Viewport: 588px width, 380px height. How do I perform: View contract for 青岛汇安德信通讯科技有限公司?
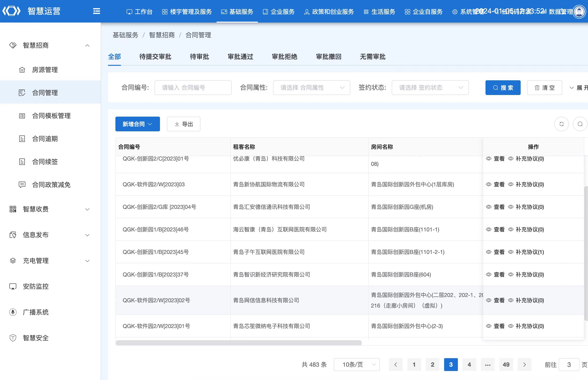[495, 207]
